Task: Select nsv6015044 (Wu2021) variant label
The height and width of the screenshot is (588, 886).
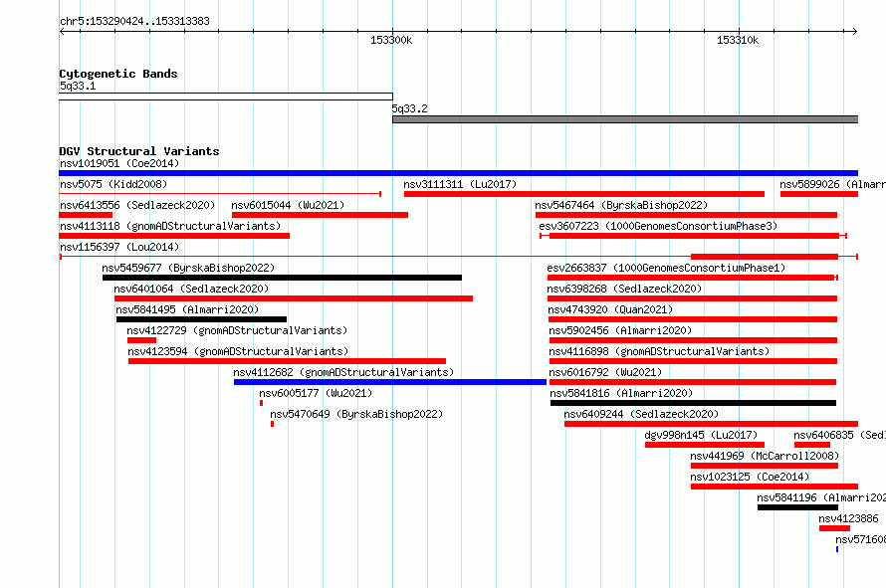Action: click(x=288, y=205)
